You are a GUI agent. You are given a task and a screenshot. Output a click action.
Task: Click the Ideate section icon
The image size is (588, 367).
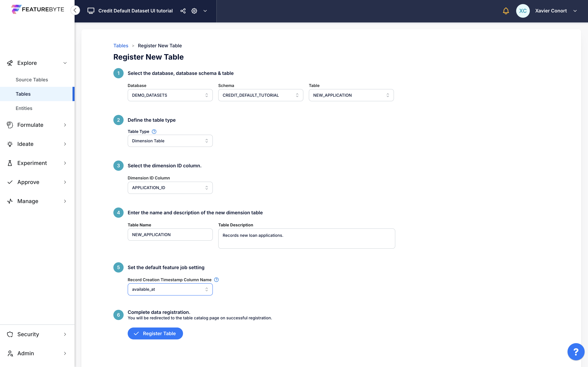9,144
